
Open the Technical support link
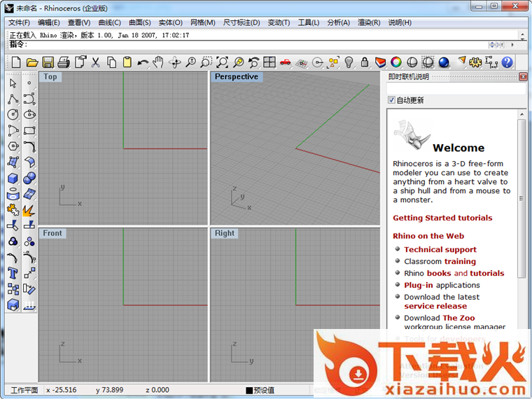point(440,249)
